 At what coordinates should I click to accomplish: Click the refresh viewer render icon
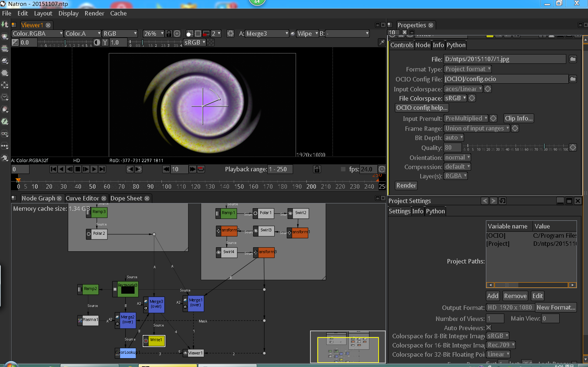[230, 34]
